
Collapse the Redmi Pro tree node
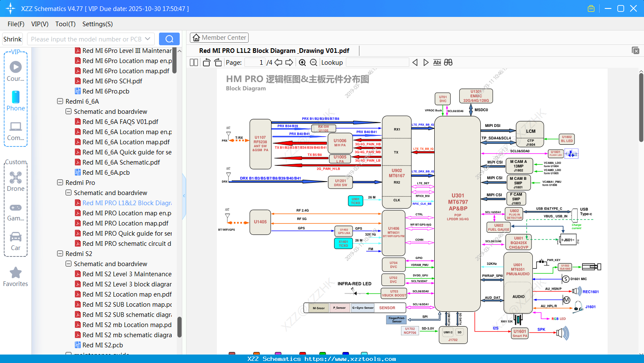click(60, 183)
